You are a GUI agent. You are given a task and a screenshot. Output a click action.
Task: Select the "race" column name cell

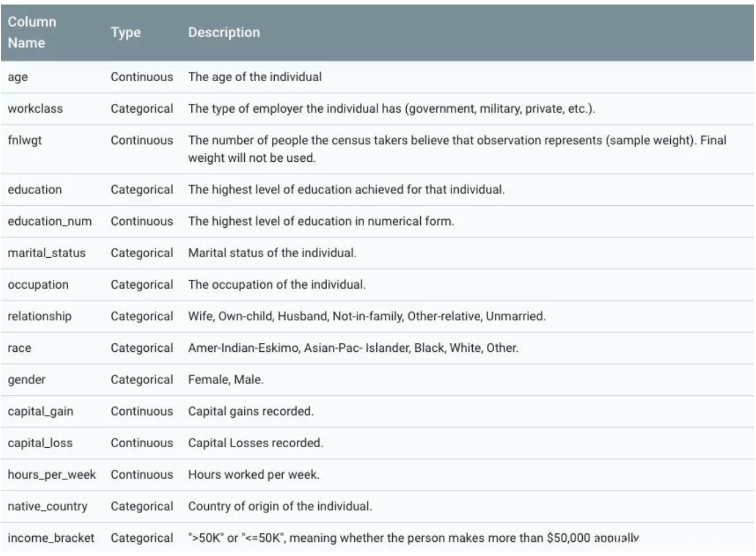19,348
